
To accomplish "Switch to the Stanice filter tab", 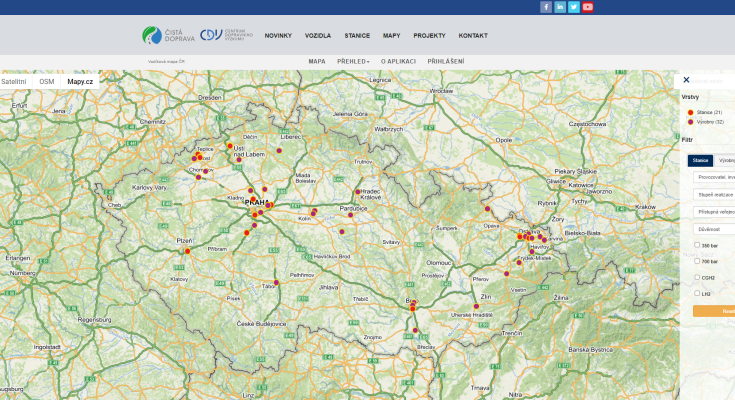I will click(x=700, y=160).
